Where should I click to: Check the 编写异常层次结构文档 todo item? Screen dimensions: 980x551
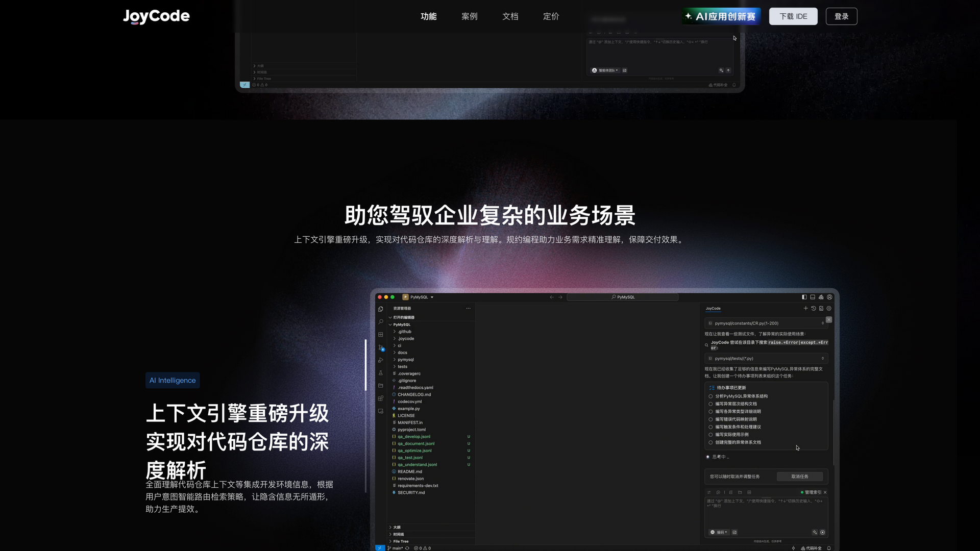coord(710,404)
